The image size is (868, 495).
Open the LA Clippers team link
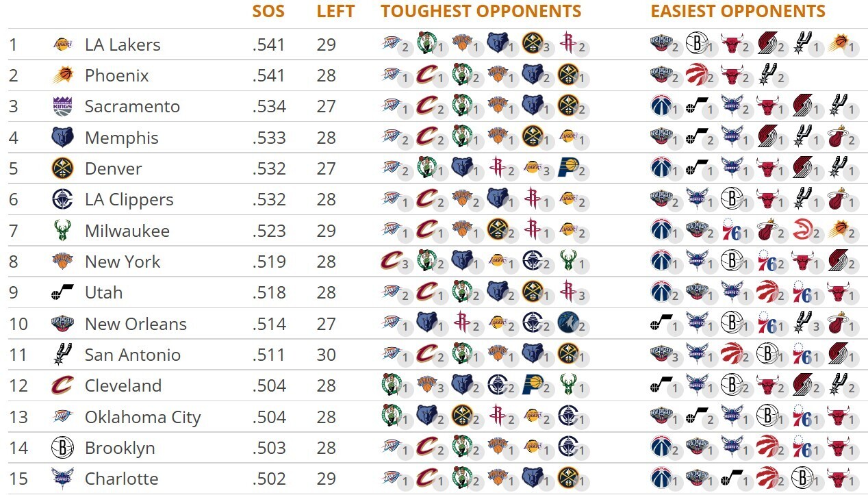click(129, 200)
